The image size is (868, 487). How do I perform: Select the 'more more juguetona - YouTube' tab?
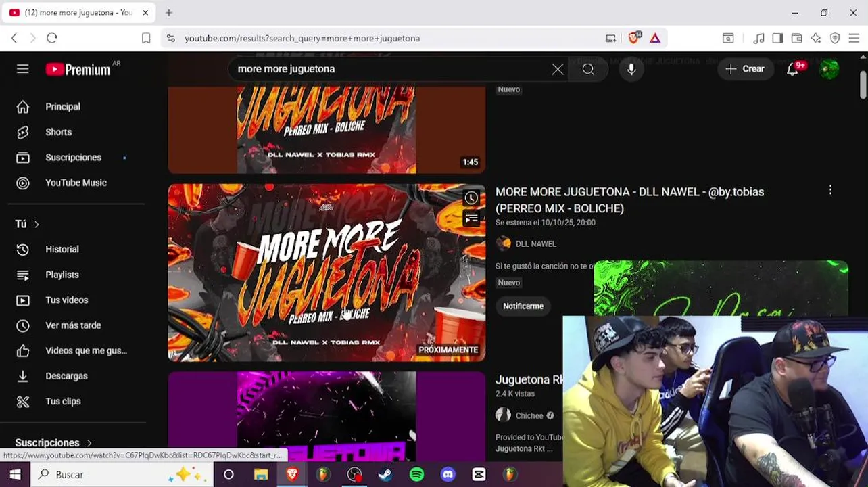point(77,13)
